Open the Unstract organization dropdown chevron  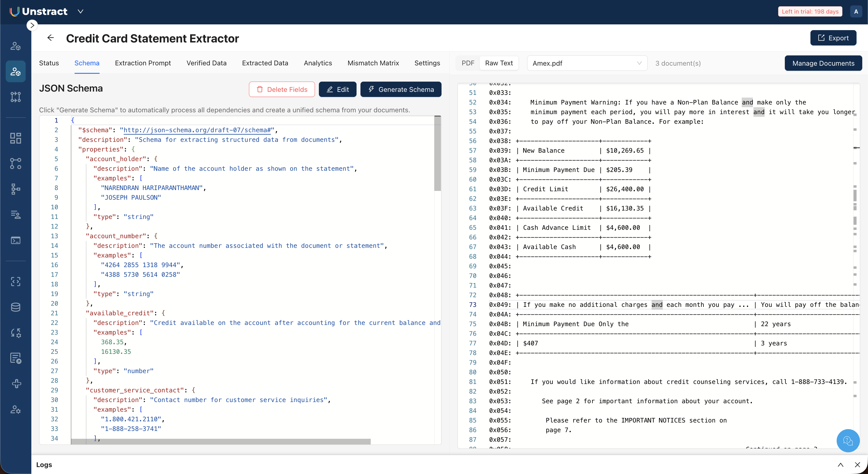(x=80, y=11)
